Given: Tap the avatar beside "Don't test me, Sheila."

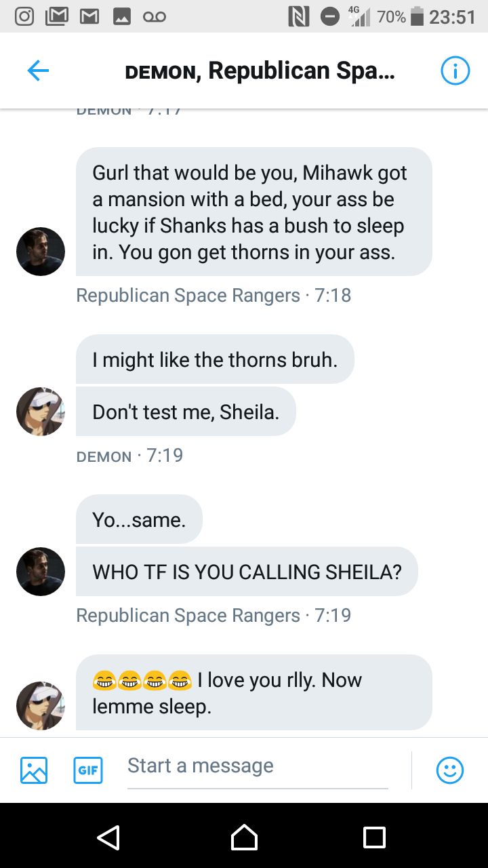Looking at the screenshot, I should coord(41,412).
